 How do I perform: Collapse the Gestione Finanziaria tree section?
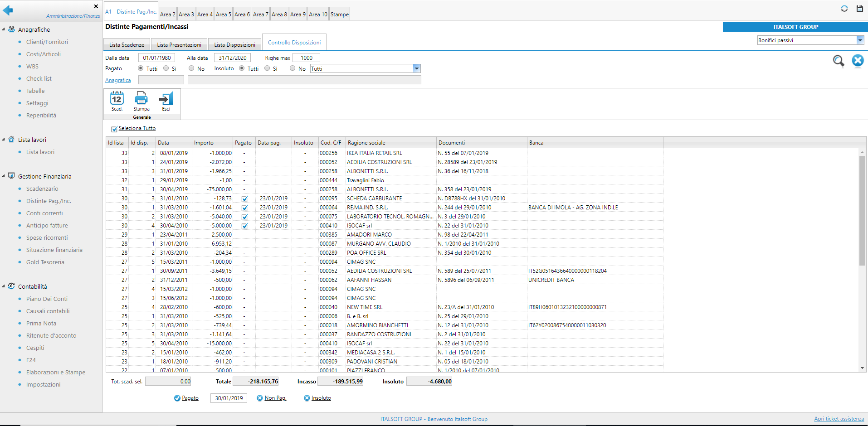pyautogui.click(x=4, y=176)
